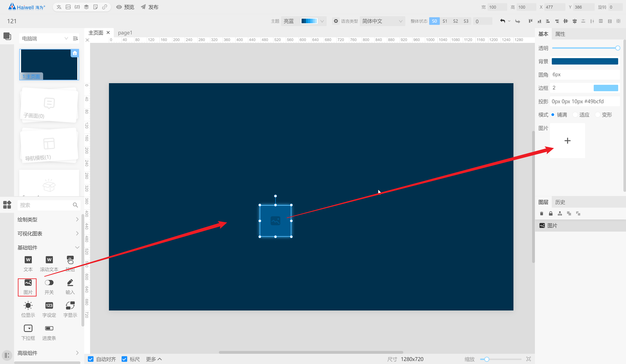Image resolution: width=626 pixels, height=364 pixels.
Task: Select the 进度条 progress bar component
Action: [x=49, y=333]
